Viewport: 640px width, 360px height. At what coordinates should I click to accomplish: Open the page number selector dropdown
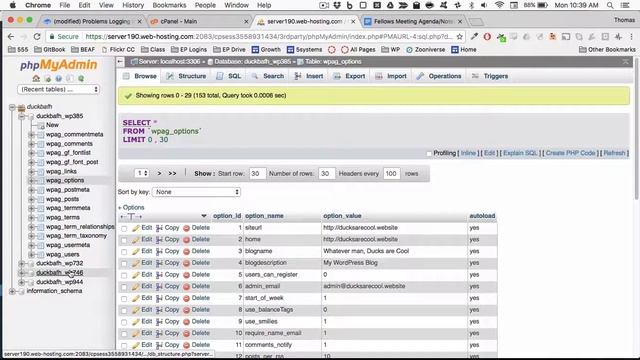pos(141,173)
